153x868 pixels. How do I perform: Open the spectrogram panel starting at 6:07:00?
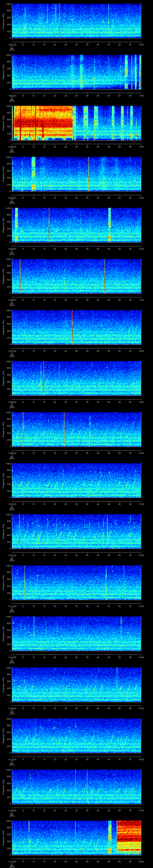tap(76, 327)
